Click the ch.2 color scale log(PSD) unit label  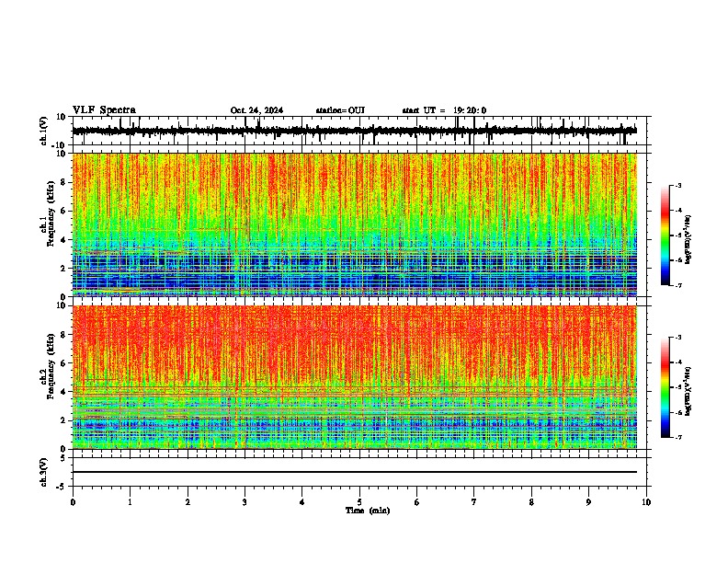click(x=688, y=391)
